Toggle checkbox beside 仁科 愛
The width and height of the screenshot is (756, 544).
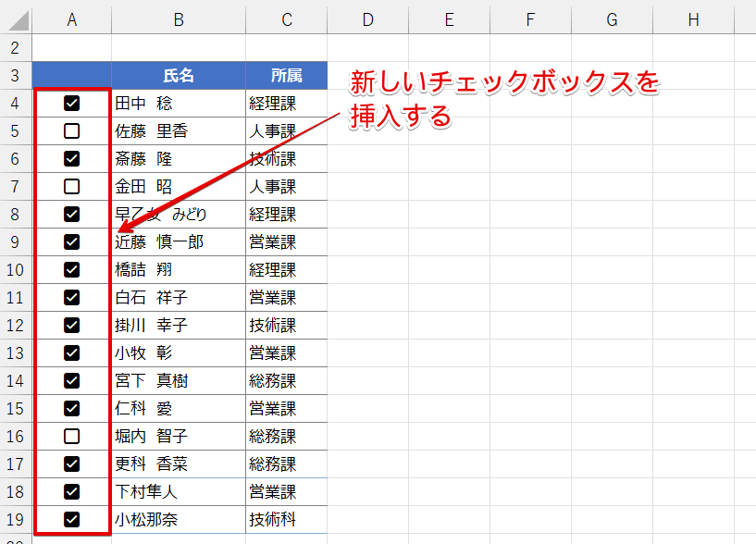(x=72, y=409)
